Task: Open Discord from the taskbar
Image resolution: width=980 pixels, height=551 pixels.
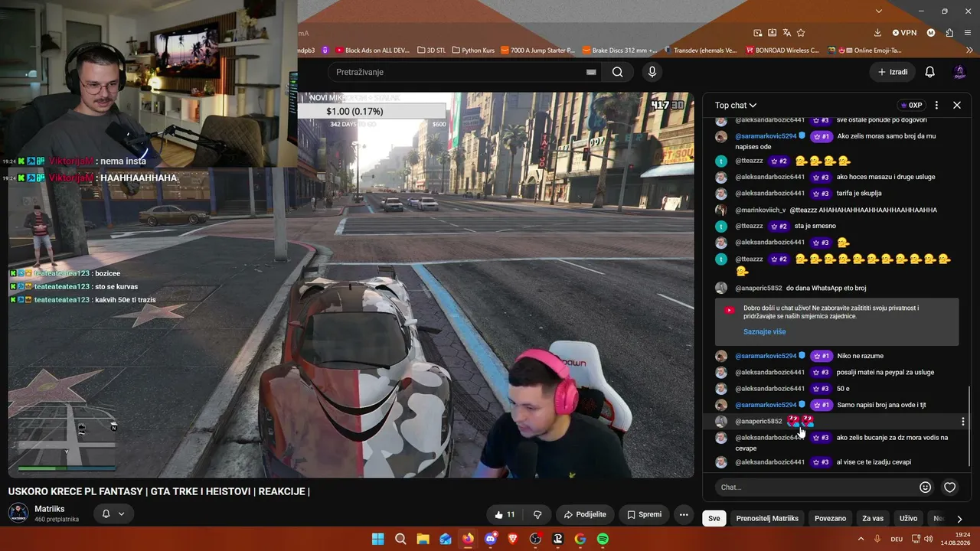Action: click(x=491, y=539)
